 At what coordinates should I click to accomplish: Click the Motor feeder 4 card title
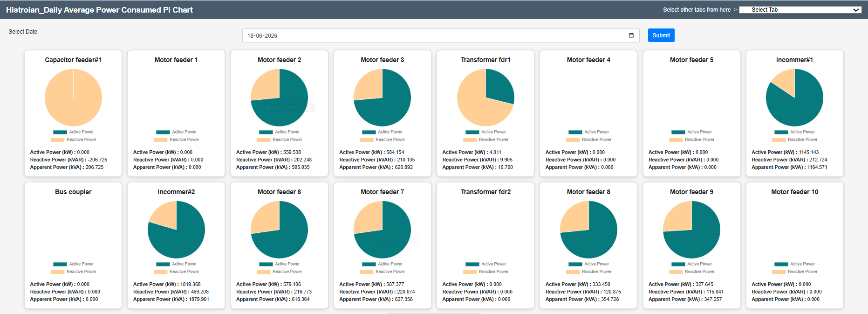point(588,60)
